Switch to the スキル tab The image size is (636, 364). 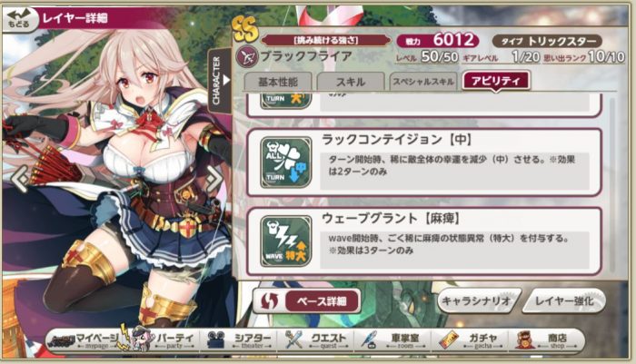click(351, 82)
